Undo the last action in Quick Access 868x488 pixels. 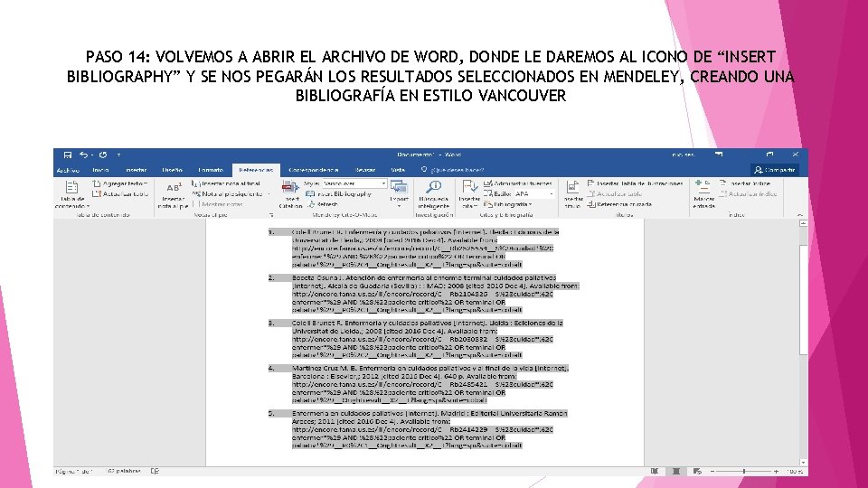[x=83, y=155]
